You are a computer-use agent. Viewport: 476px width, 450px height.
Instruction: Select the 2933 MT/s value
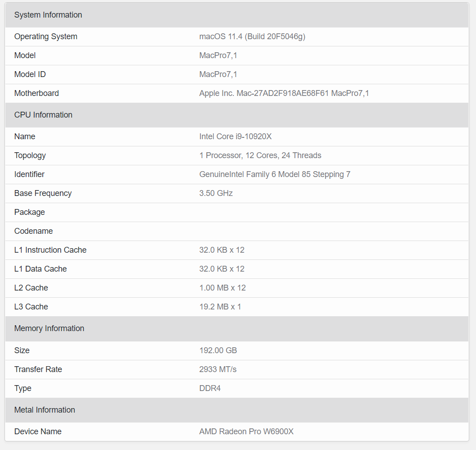pyautogui.click(x=218, y=369)
